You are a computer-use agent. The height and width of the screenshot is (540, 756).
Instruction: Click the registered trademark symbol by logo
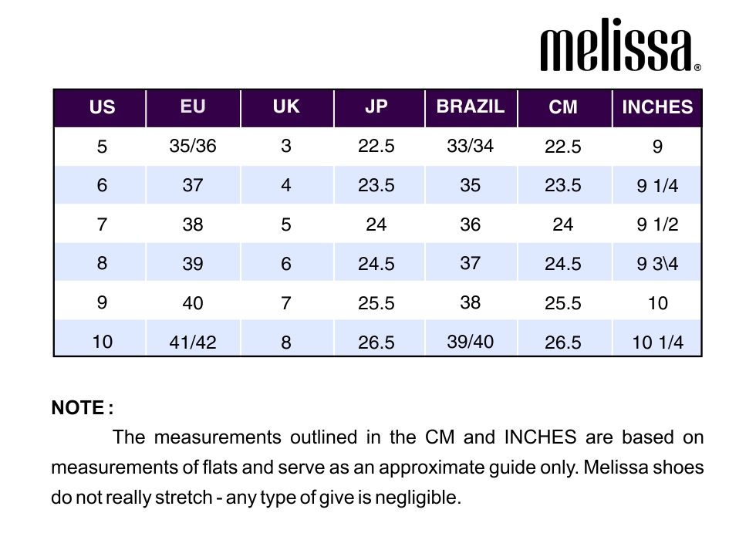[697, 68]
